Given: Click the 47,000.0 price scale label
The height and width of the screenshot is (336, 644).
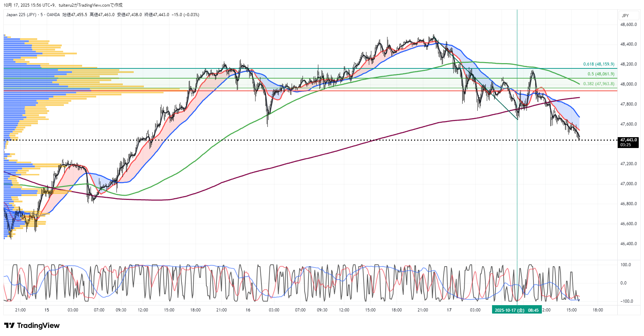Looking at the screenshot, I should click(628, 184).
